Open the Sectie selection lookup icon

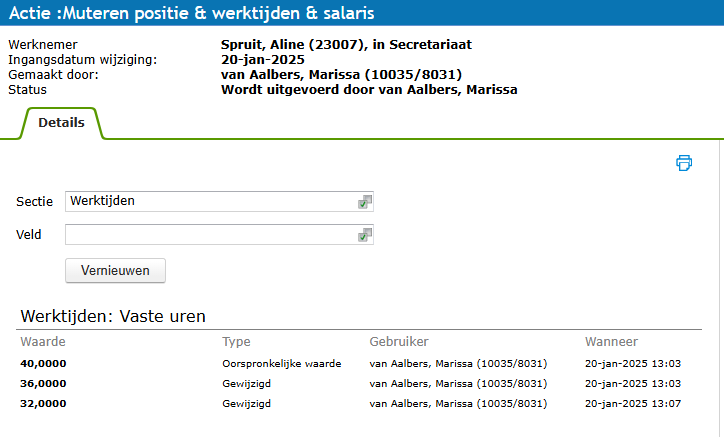pos(365,202)
